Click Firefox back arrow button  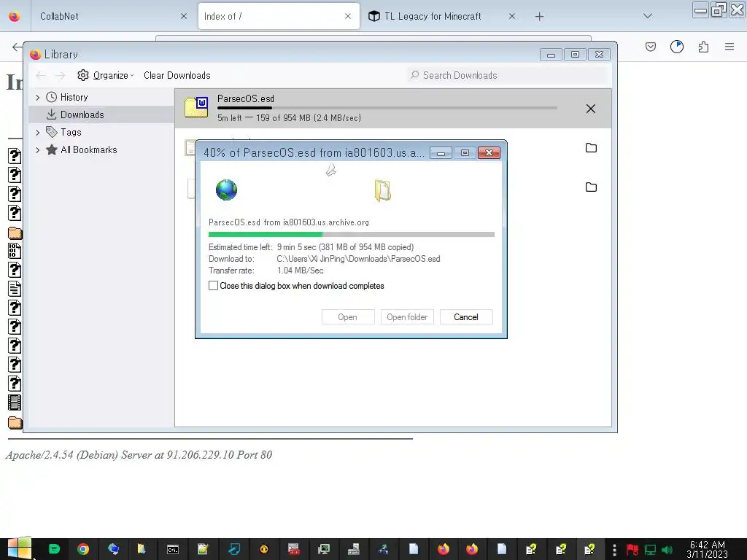point(17,47)
